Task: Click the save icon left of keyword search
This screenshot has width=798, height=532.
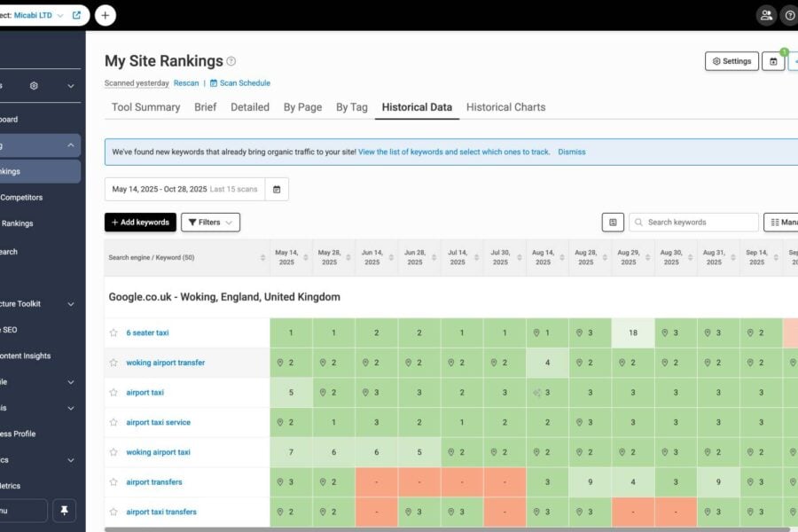Action: (x=612, y=223)
